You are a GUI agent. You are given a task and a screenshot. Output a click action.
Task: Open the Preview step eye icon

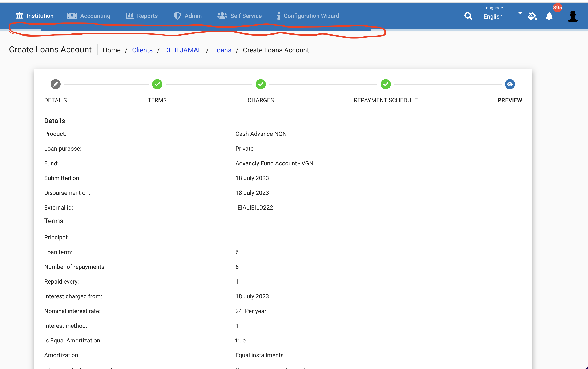510,84
